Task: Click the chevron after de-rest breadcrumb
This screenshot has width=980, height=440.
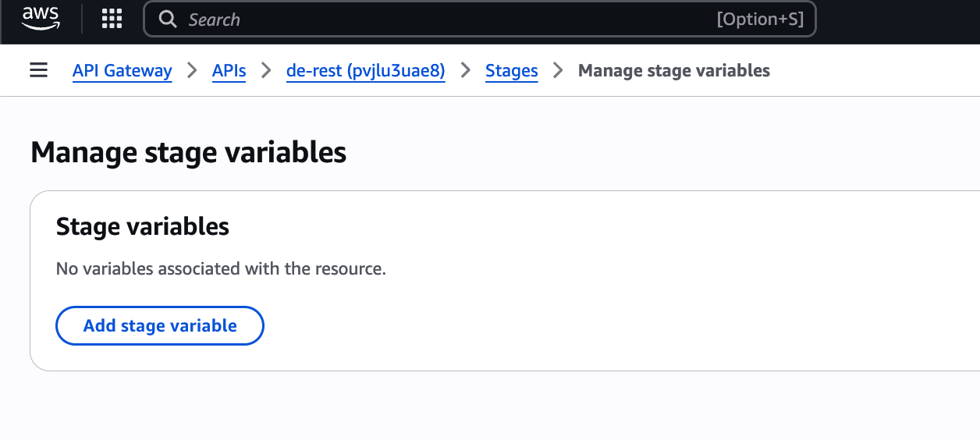Action: click(x=466, y=70)
